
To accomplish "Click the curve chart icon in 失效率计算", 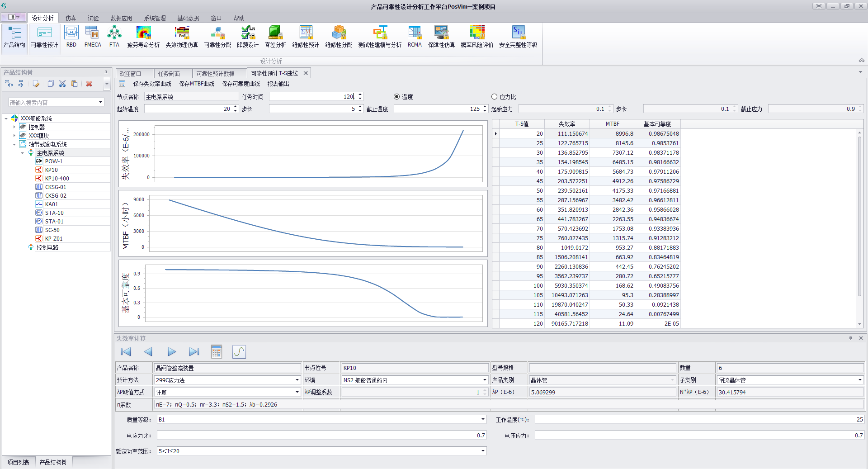I will pyautogui.click(x=239, y=352).
